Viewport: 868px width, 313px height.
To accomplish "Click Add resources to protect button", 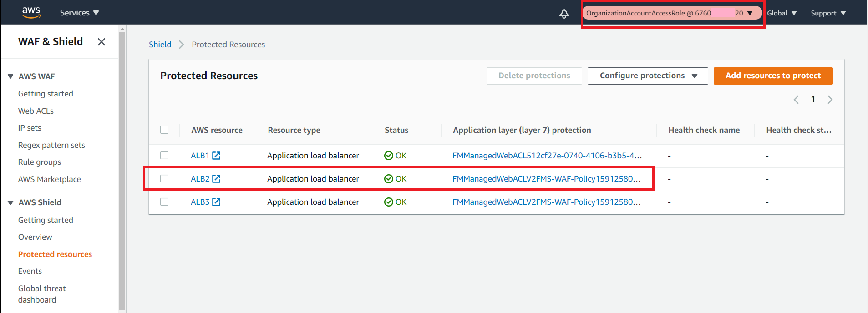I will 773,76.
